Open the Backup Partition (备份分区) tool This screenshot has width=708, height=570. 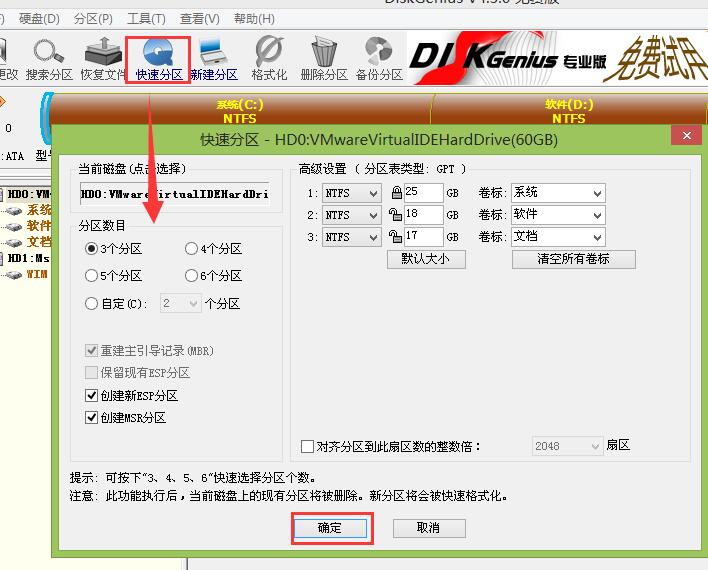click(x=379, y=60)
